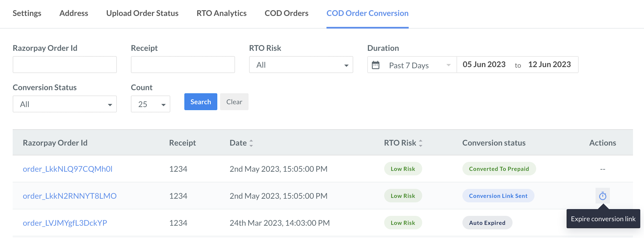Open order_LkkNLQ97CQMh0l link
The height and width of the screenshot is (238, 644).
(x=67, y=169)
